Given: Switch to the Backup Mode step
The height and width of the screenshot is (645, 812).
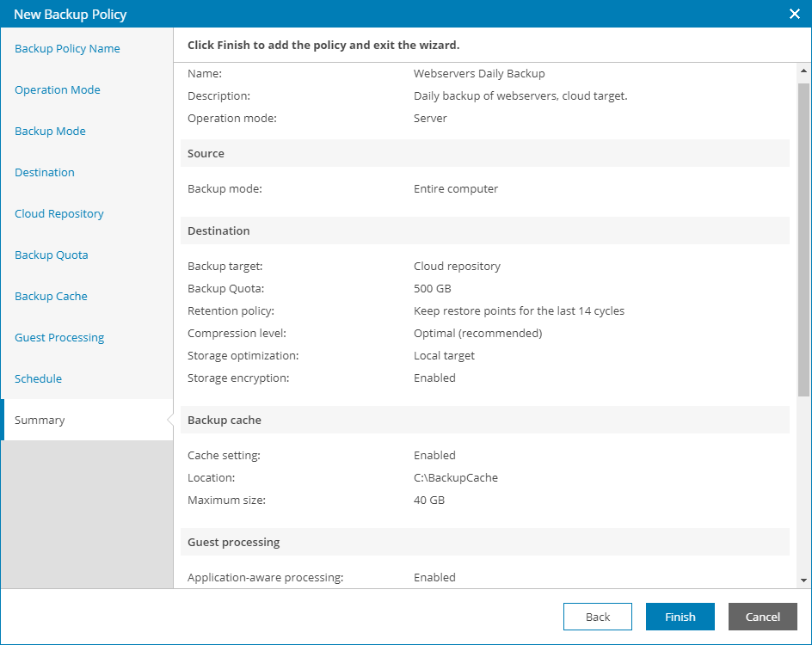Looking at the screenshot, I should (50, 132).
